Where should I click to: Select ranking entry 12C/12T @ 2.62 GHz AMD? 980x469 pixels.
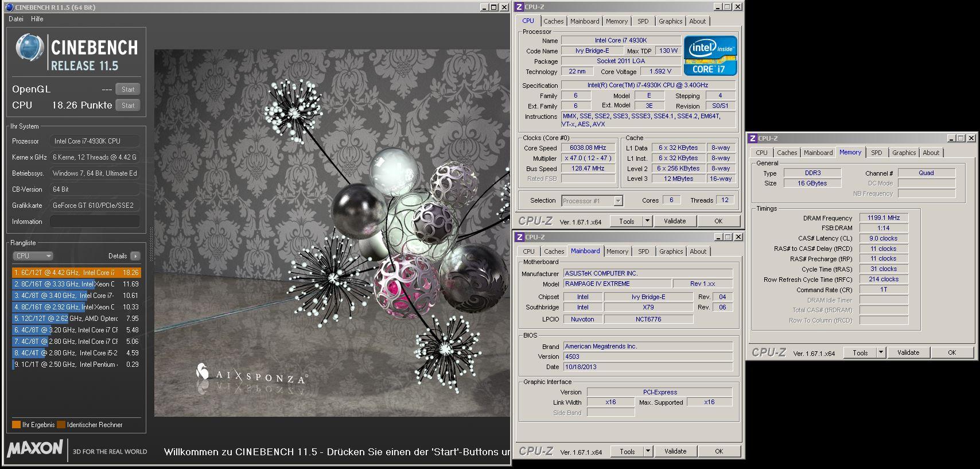click(76, 319)
